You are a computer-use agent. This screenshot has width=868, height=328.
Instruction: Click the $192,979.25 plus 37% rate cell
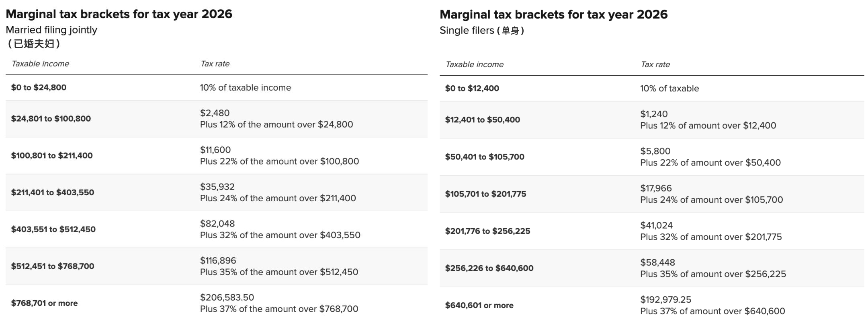pos(712,305)
